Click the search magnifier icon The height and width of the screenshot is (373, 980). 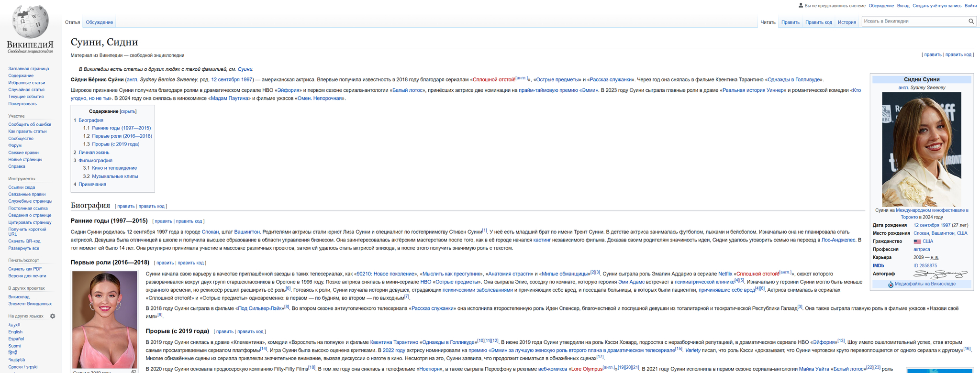coord(971,21)
